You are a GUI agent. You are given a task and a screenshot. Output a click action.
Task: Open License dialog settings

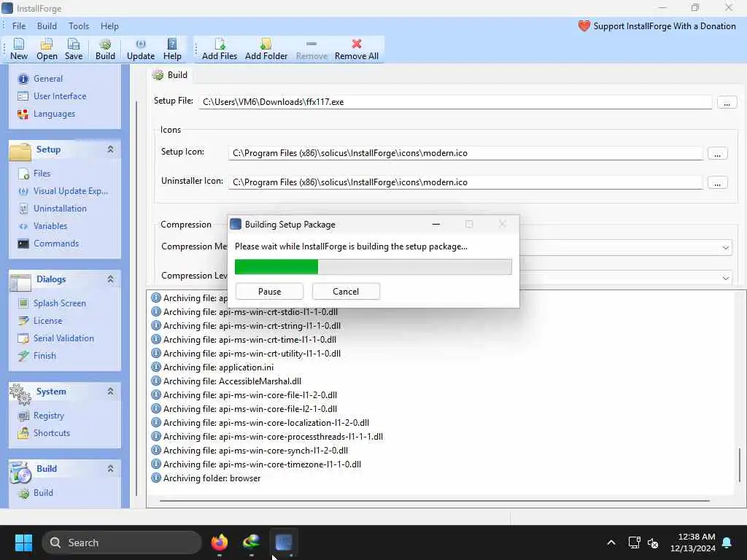47,321
